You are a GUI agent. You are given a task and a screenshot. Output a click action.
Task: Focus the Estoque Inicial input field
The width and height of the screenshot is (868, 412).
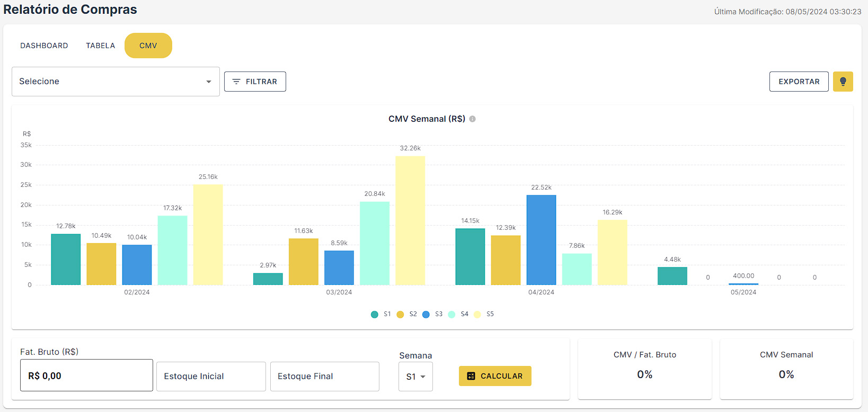tap(211, 377)
